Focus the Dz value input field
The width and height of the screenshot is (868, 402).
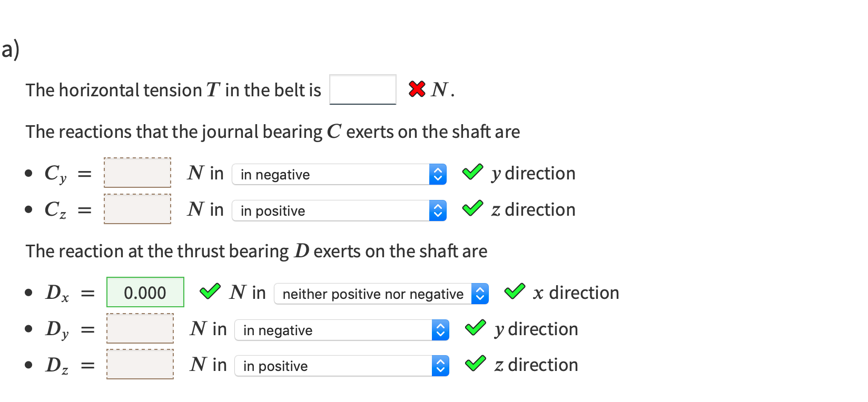(x=140, y=364)
